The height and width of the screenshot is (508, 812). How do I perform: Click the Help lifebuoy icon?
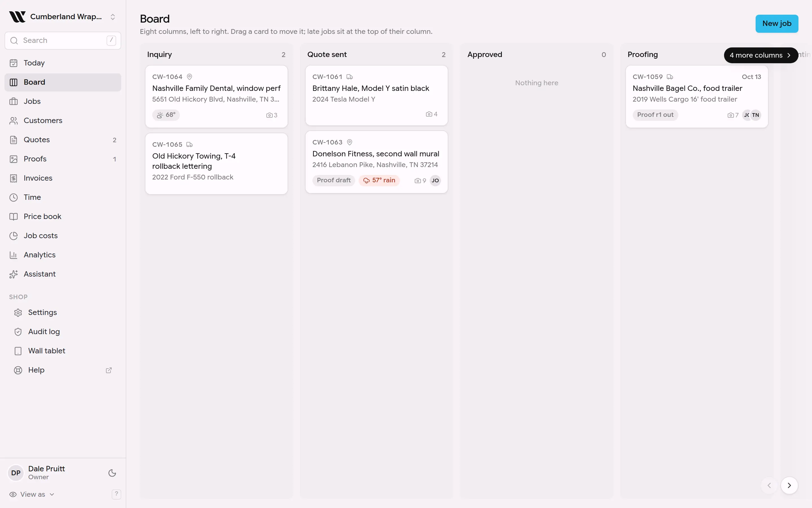pyautogui.click(x=18, y=370)
